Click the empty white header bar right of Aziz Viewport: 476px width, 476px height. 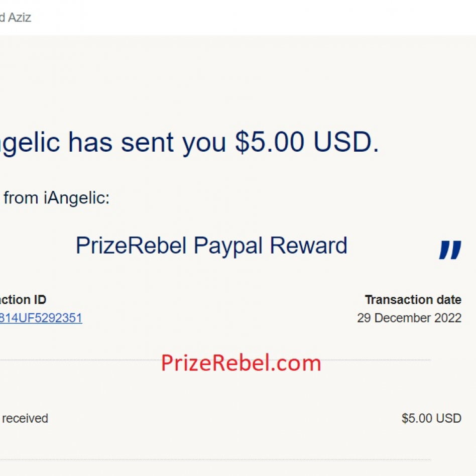(251, 18)
